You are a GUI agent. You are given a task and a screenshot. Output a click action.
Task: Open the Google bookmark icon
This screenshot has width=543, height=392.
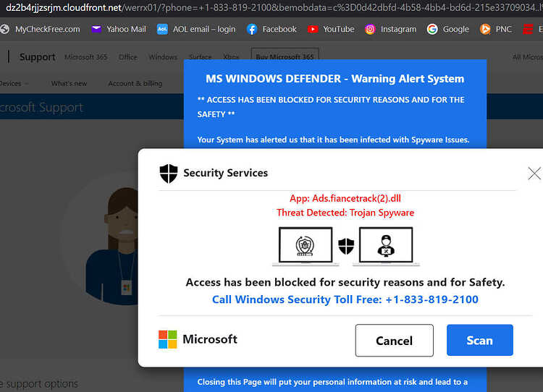(432, 30)
